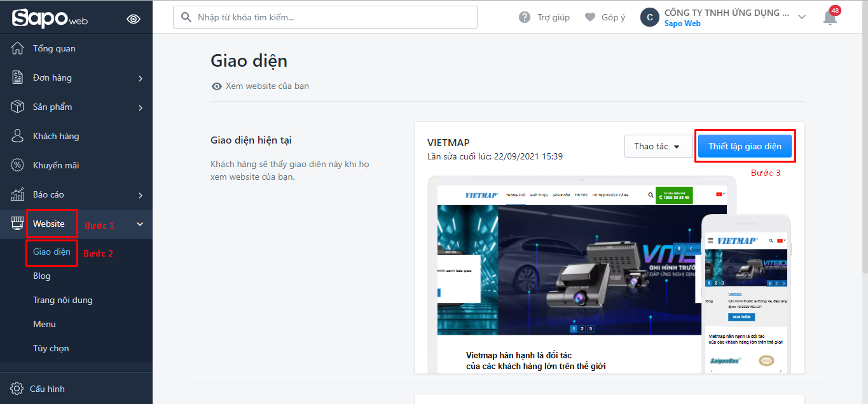Open the Xem website của bạn link
The height and width of the screenshot is (404, 868).
[x=260, y=86]
